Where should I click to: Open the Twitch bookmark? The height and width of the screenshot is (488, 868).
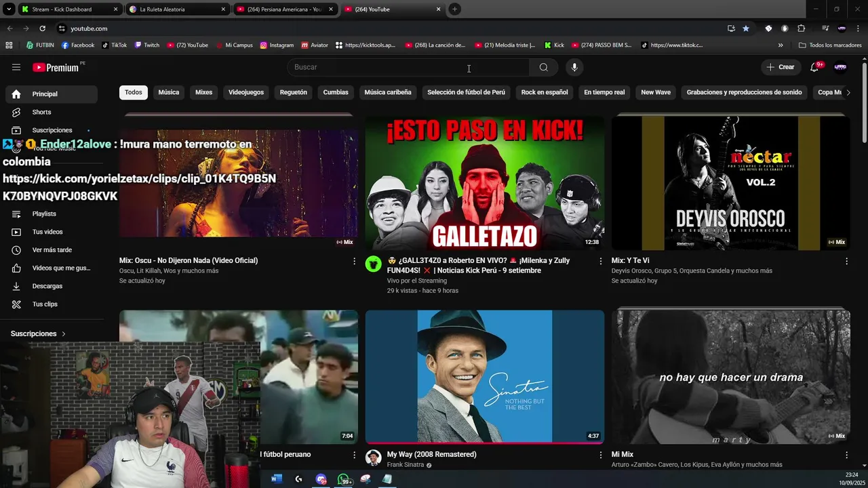point(147,45)
